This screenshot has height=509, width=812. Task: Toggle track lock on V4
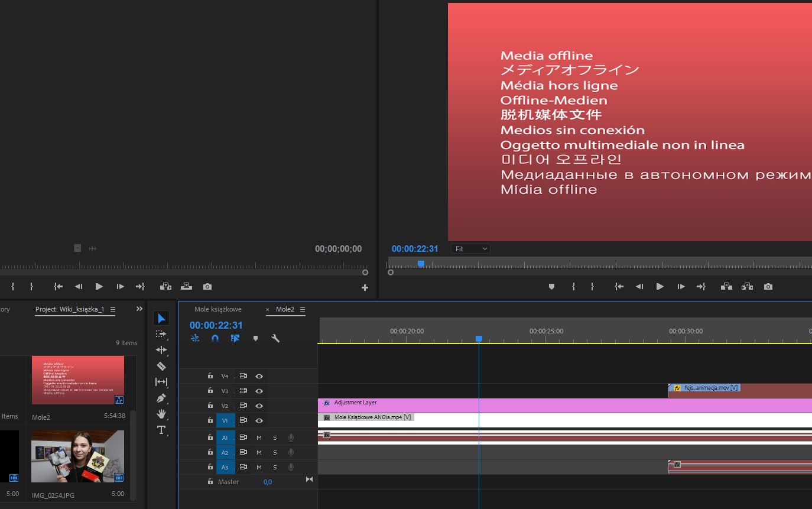[x=210, y=376]
